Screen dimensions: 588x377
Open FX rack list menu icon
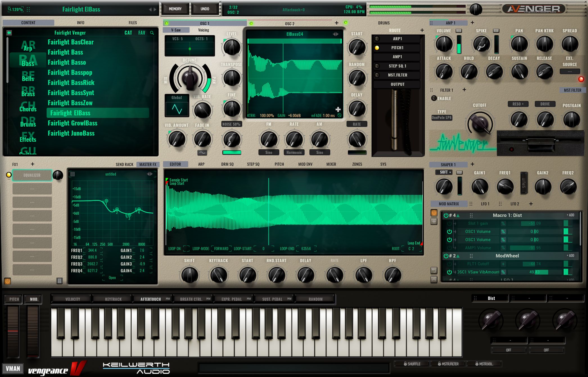coord(59,281)
